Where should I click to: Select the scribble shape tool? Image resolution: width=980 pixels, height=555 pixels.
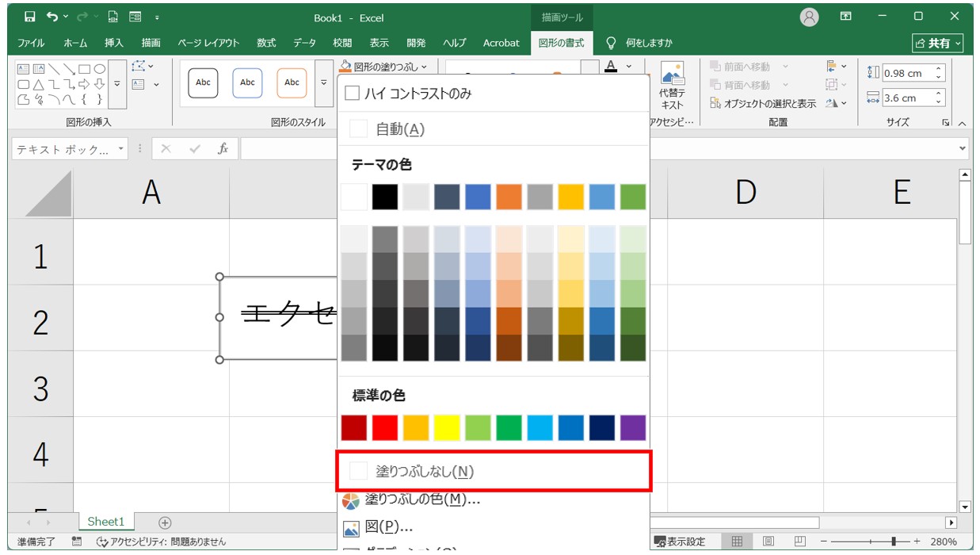point(38,99)
